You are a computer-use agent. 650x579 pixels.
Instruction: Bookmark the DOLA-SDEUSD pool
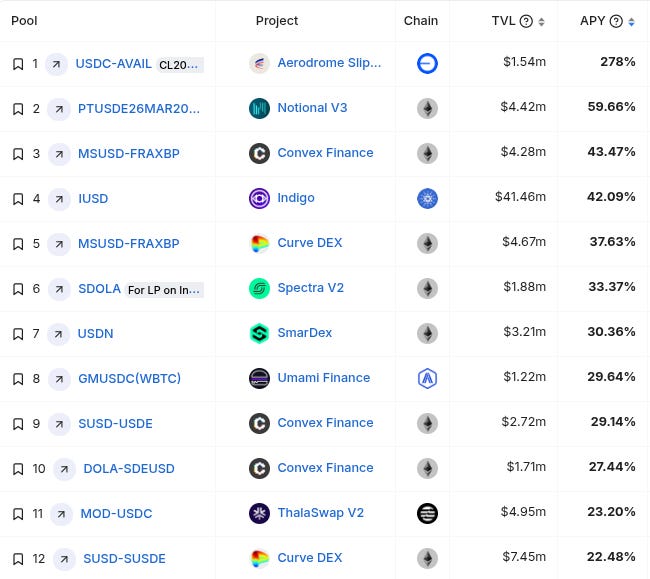pos(18,469)
